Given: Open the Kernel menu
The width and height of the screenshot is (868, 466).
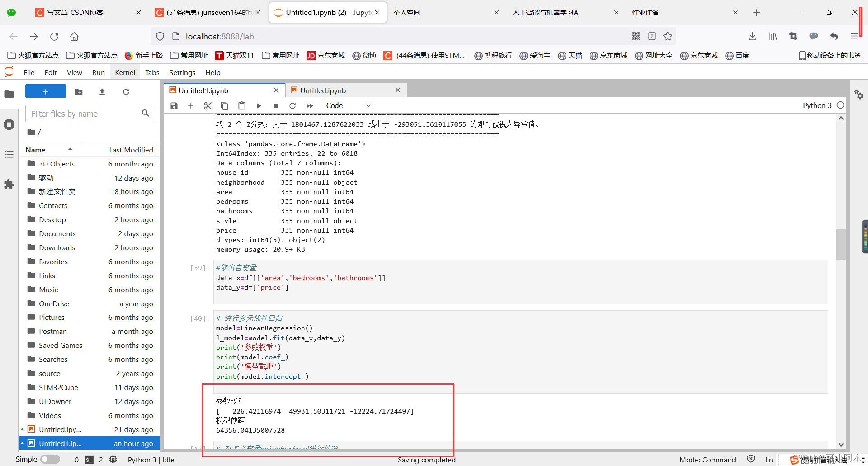Looking at the screenshot, I should click(125, 73).
